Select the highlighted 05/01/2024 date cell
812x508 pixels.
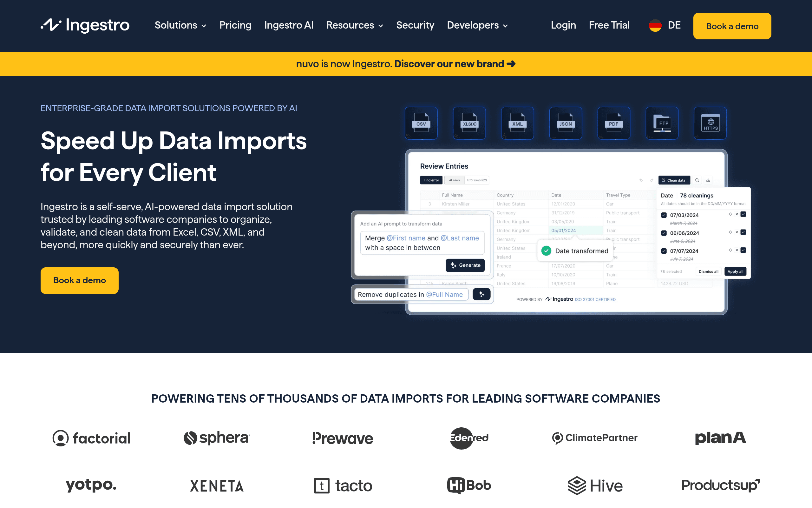576,231
